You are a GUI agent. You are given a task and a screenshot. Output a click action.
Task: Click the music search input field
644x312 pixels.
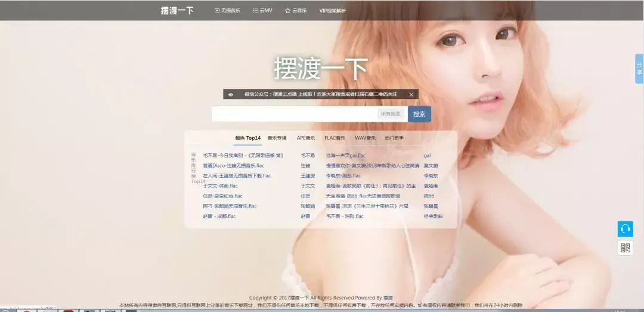coord(294,114)
